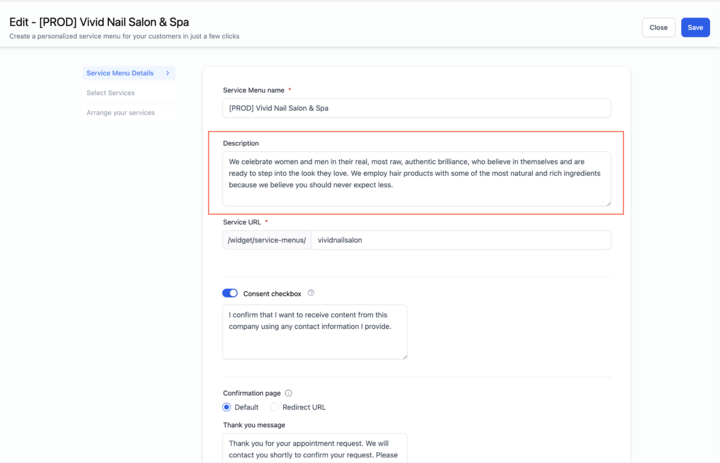The height and width of the screenshot is (463, 720).
Task: Click the Service Menu name input field
Action: pyautogui.click(x=416, y=108)
